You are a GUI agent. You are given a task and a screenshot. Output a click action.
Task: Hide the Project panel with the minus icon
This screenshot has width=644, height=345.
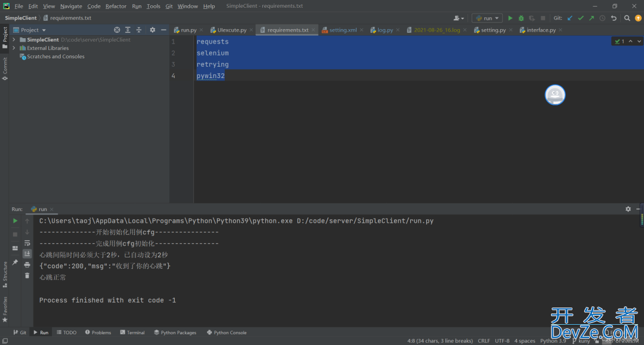pos(163,30)
